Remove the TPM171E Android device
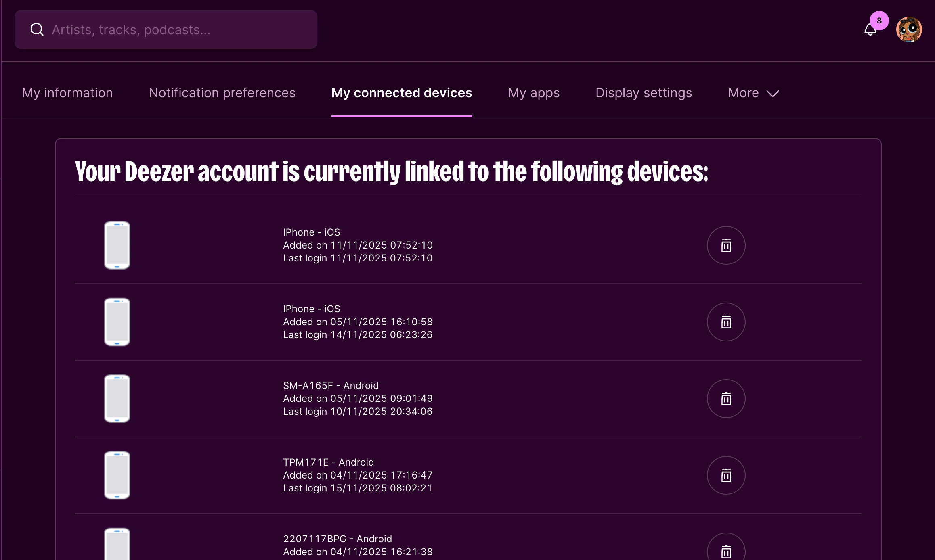 coord(726,475)
